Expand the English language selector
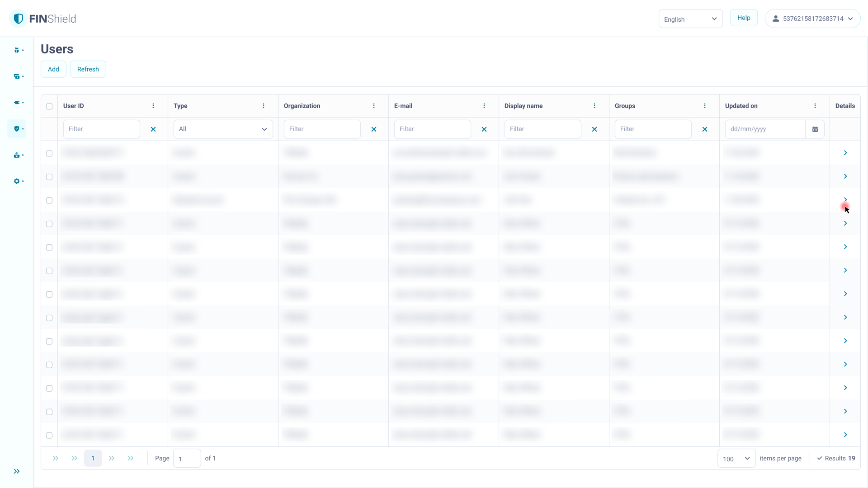Image resolution: width=868 pixels, height=488 pixels. [x=690, y=19]
